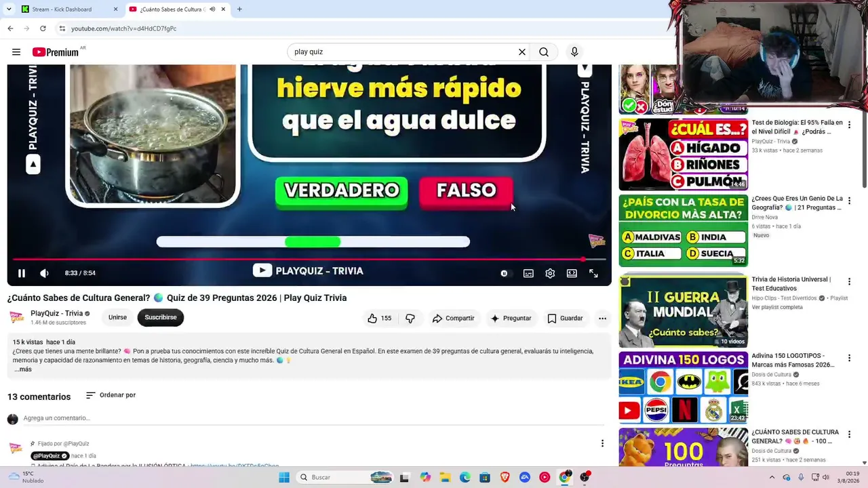The width and height of the screenshot is (868, 488).
Task: Run search with the magnifier button
Action: click(544, 52)
